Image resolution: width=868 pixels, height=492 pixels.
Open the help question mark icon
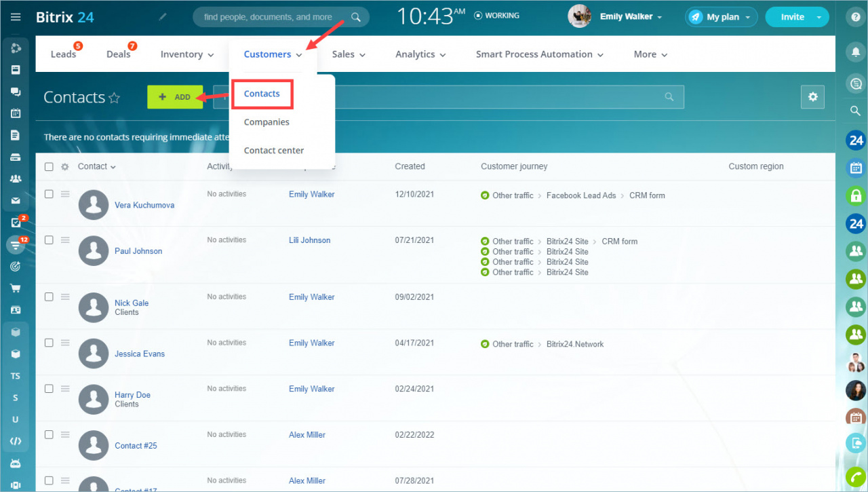(x=856, y=18)
